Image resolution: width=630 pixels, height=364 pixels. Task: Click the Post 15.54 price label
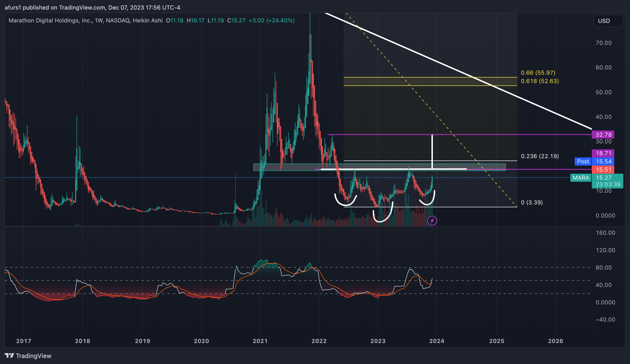click(x=594, y=161)
